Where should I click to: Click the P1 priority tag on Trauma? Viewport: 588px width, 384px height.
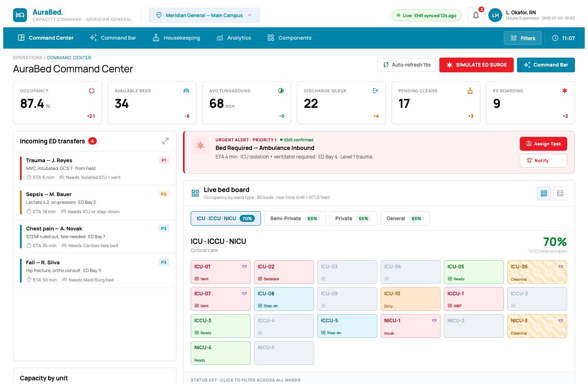164,160
